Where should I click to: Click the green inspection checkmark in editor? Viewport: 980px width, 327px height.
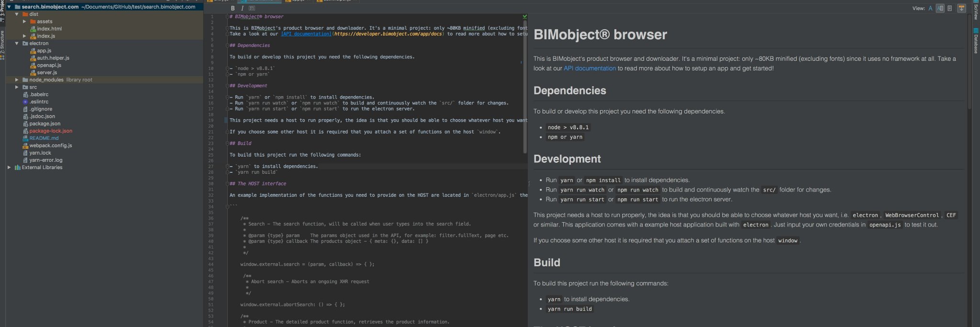pos(524,17)
